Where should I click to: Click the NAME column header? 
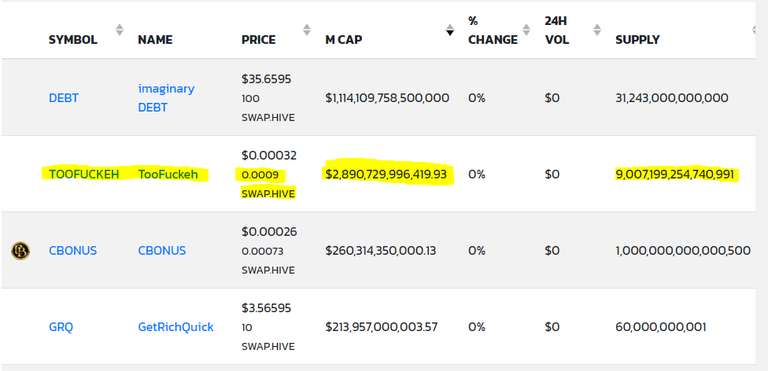[x=155, y=40]
